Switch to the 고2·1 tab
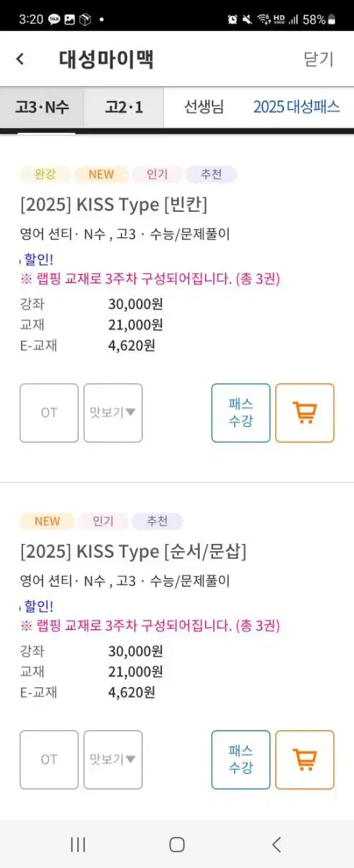The width and height of the screenshot is (354, 868). click(x=124, y=108)
